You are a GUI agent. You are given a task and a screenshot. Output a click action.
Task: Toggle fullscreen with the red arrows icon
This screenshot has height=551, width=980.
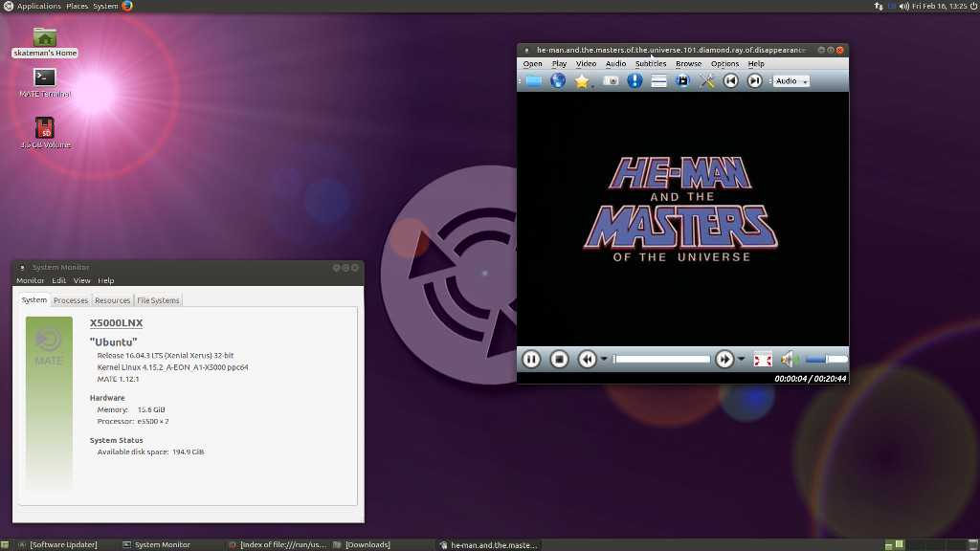tap(763, 360)
